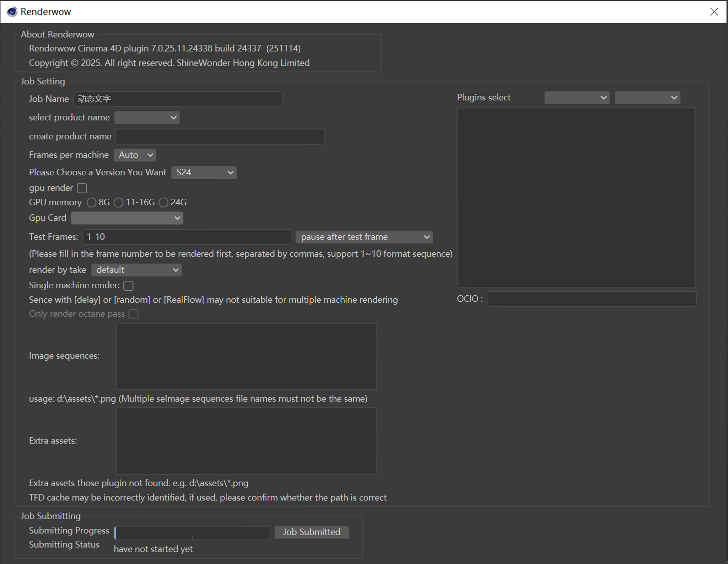Open the S24 version dropdown
This screenshot has width=728, height=564.
point(204,172)
